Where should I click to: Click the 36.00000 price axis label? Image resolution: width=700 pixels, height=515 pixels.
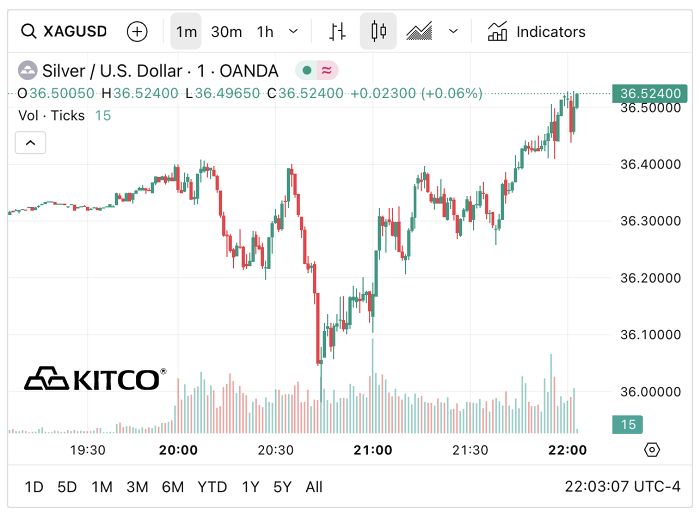(650, 391)
